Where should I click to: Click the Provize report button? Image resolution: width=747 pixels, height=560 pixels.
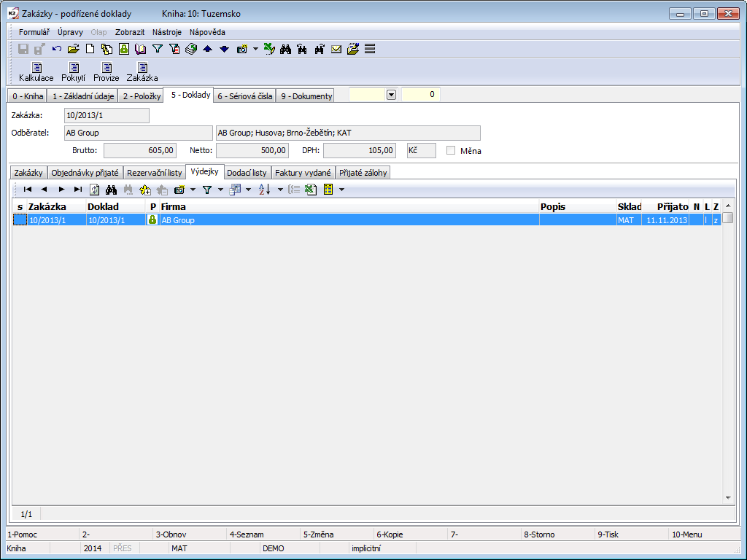click(107, 72)
